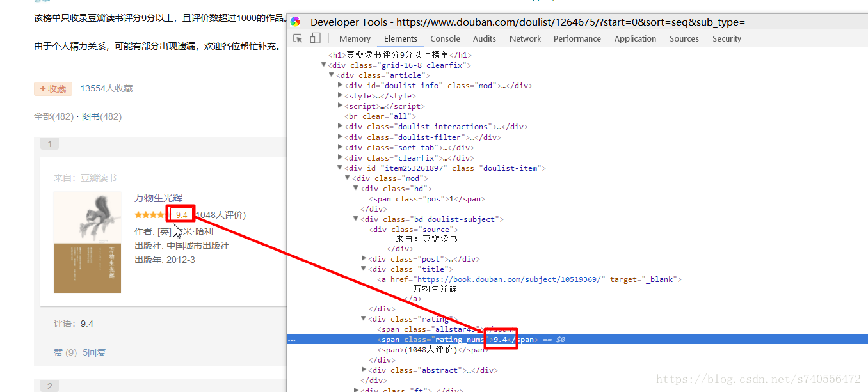Select the 图书(482) filter link
This screenshot has height=392, width=868.
click(x=102, y=116)
